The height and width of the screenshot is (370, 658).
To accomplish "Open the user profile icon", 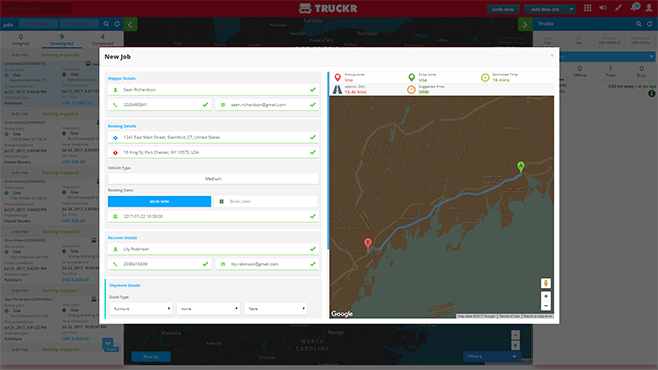I will click(x=650, y=8).
